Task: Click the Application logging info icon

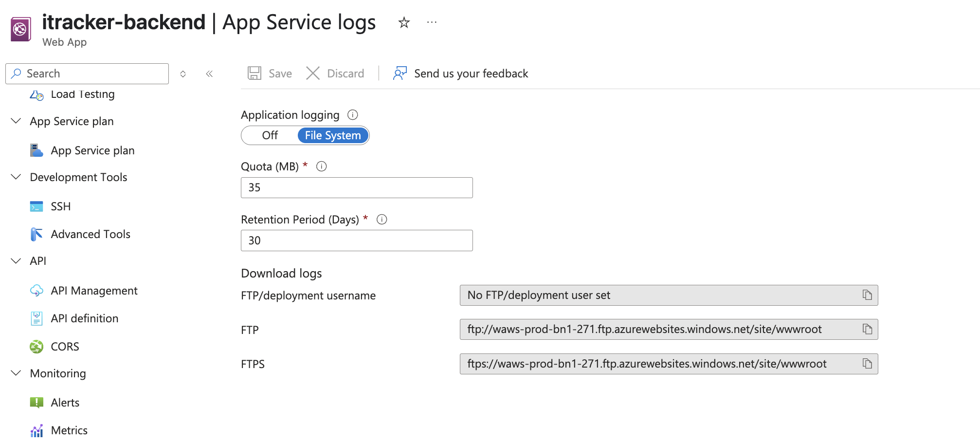Action: click(353, 115)
